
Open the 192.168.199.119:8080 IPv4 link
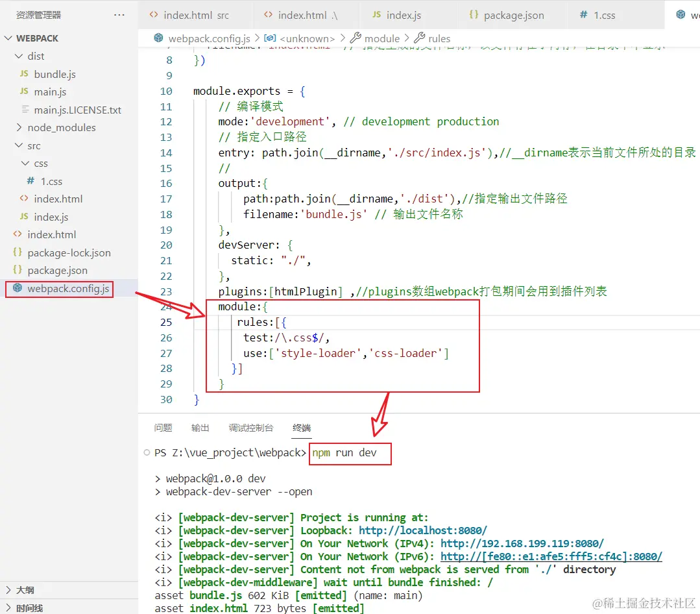tap(522, 543)
